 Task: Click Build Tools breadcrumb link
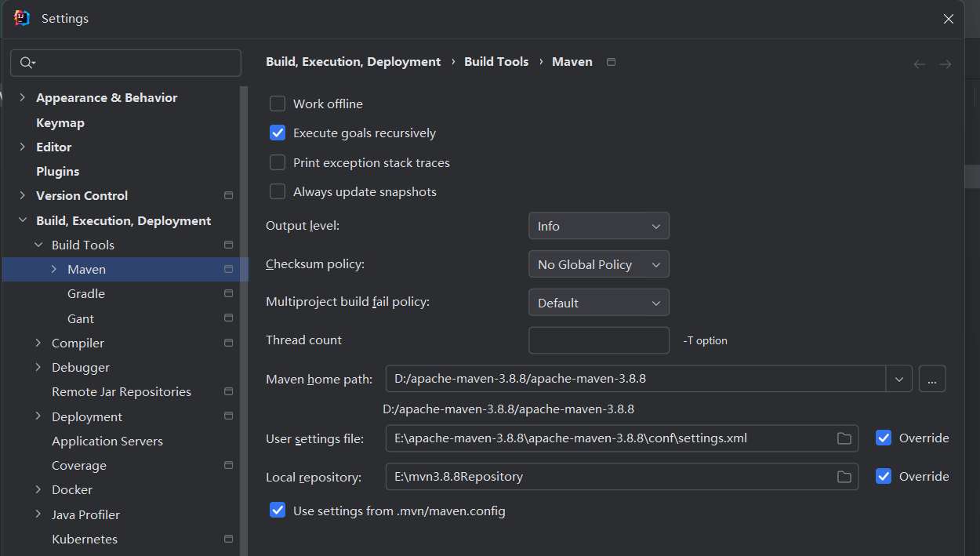(x=496, y=62)
